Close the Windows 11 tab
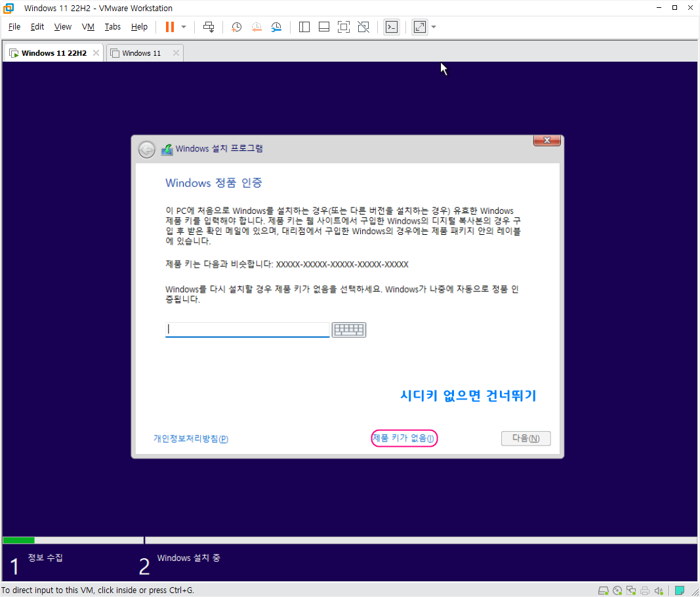700x597 pixels. pos(176,53)
